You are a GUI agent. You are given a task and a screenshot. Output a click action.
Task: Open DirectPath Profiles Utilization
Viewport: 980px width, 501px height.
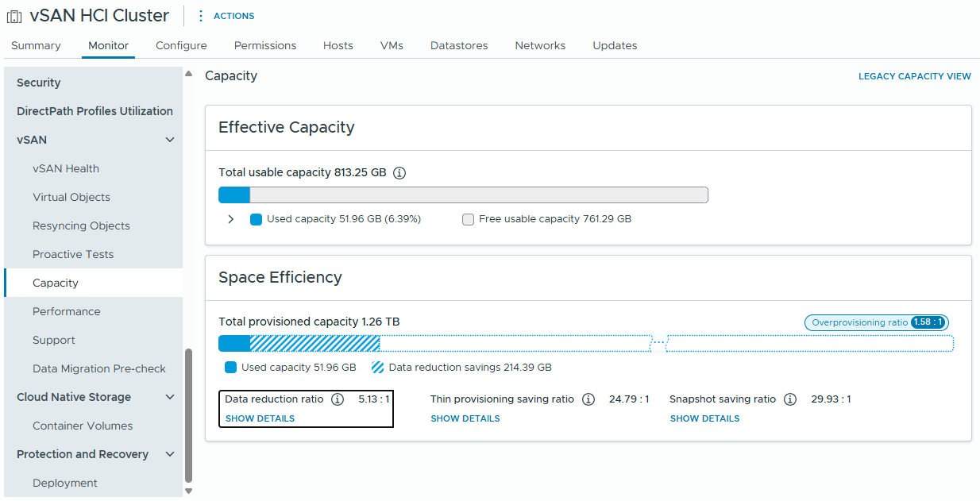(93, 111)
